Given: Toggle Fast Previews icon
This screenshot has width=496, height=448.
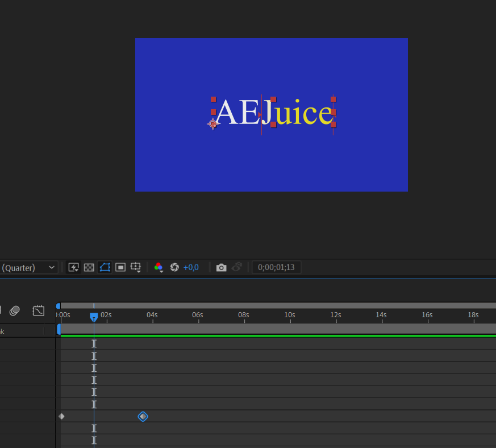Looking at the screenshot, I should (73, 268).
